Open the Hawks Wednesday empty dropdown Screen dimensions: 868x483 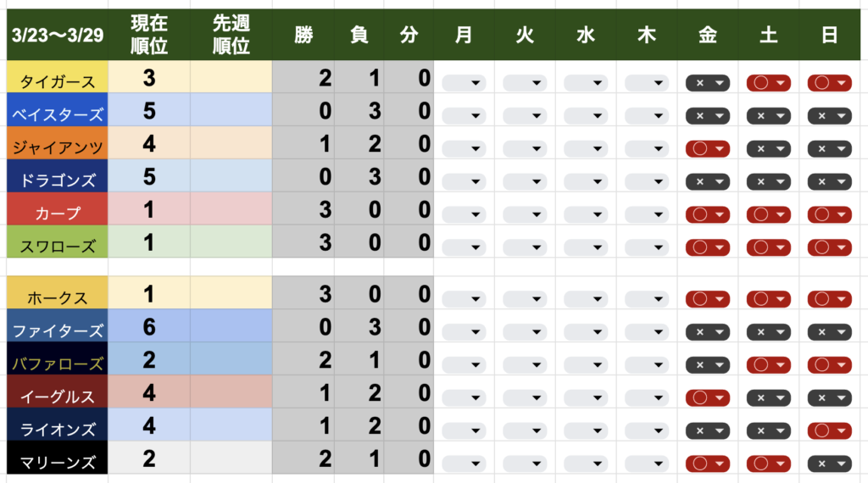click(586, 298)
